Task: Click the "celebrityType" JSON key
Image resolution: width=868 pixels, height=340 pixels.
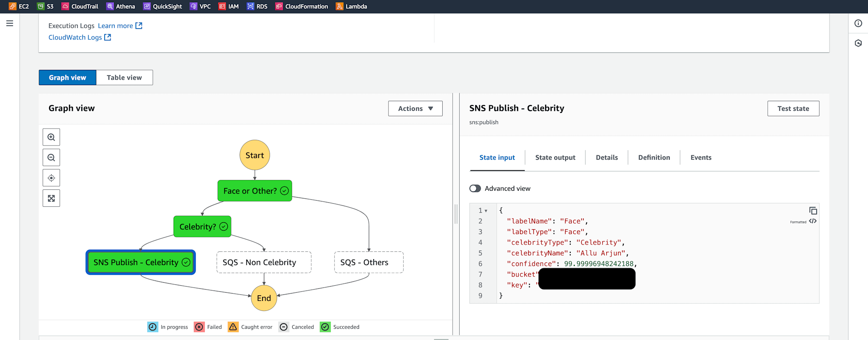Action: [x=538, y=242]
